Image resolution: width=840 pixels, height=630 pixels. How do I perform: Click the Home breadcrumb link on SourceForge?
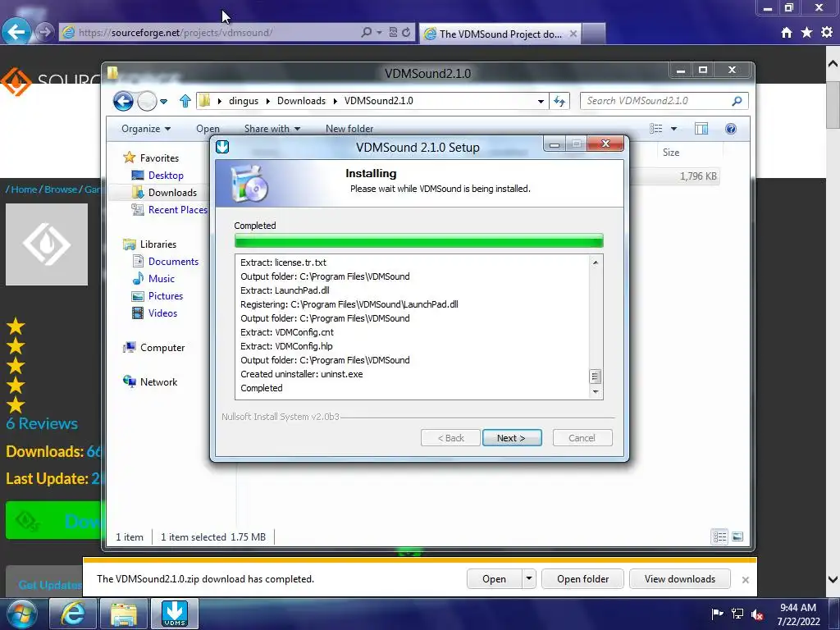coord(24,189)
